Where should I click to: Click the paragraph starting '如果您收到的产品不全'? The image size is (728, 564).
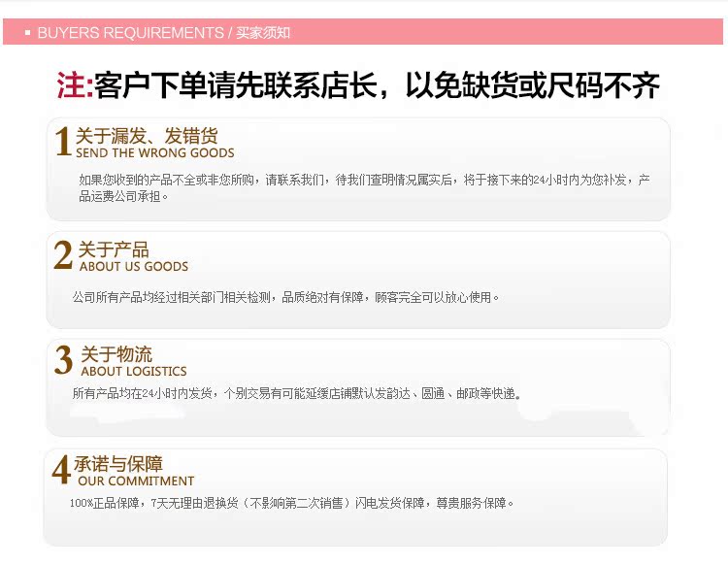pyautogui.click(x=364, y=188)
